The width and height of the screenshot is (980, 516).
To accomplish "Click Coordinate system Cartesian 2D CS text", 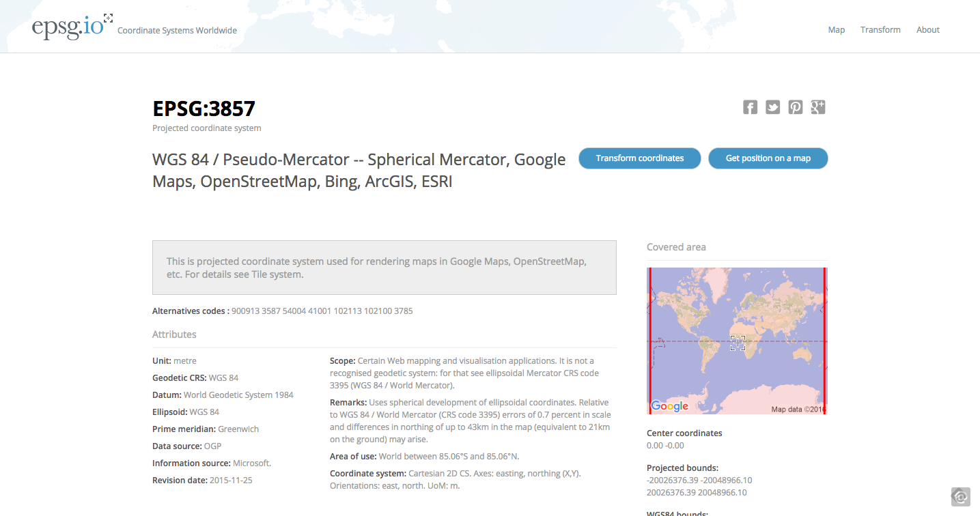I will [x=456, y=480].
